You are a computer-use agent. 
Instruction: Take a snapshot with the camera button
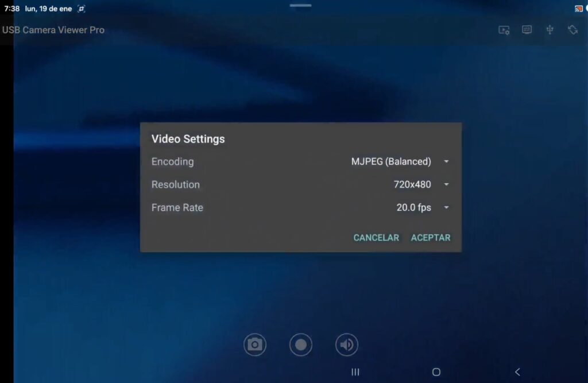(255, 345)
